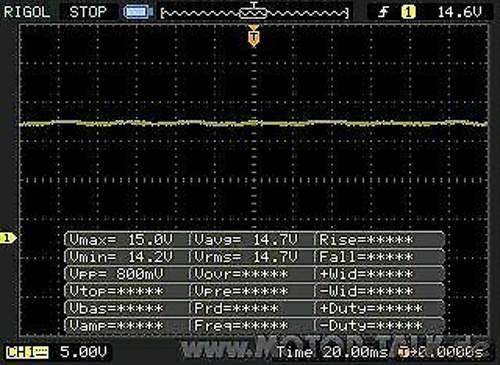
Task: Click the orange T trigger position marker
Action: [x=254, y=36]
